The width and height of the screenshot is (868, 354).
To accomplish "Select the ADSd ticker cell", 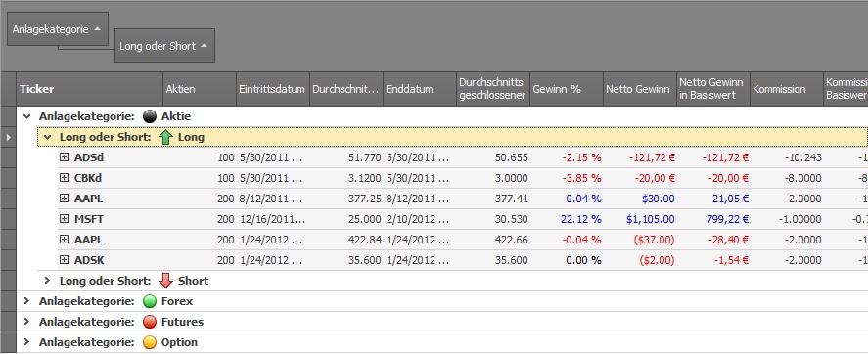I will coord(89,157).
